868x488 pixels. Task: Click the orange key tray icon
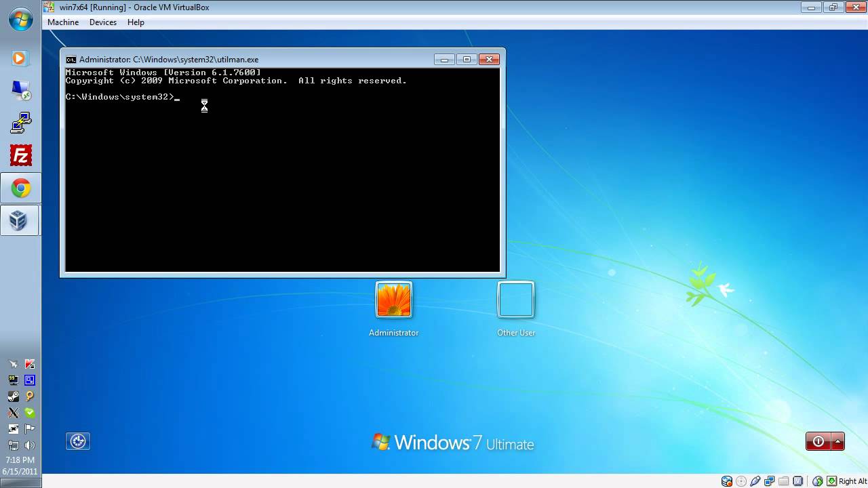[x=30, y=396]
